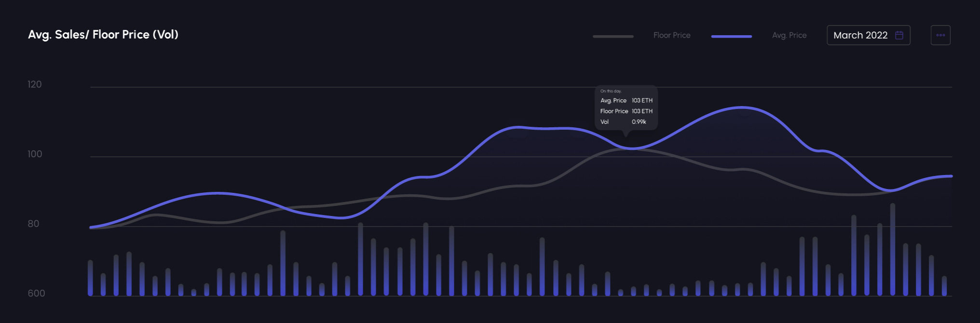Screen dimensions: 980x323
Task: Click the 600 y-axis label
Action: 36,293
